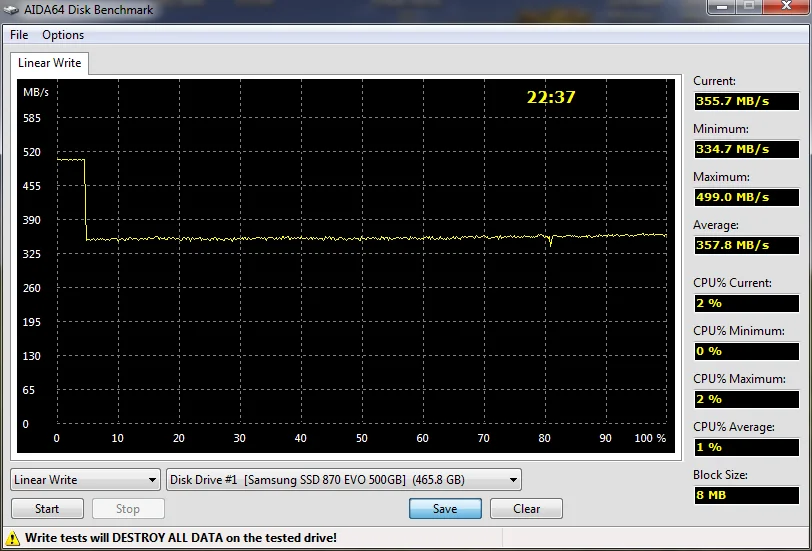Click the Save button
The image size is (812, 551).
445,509
